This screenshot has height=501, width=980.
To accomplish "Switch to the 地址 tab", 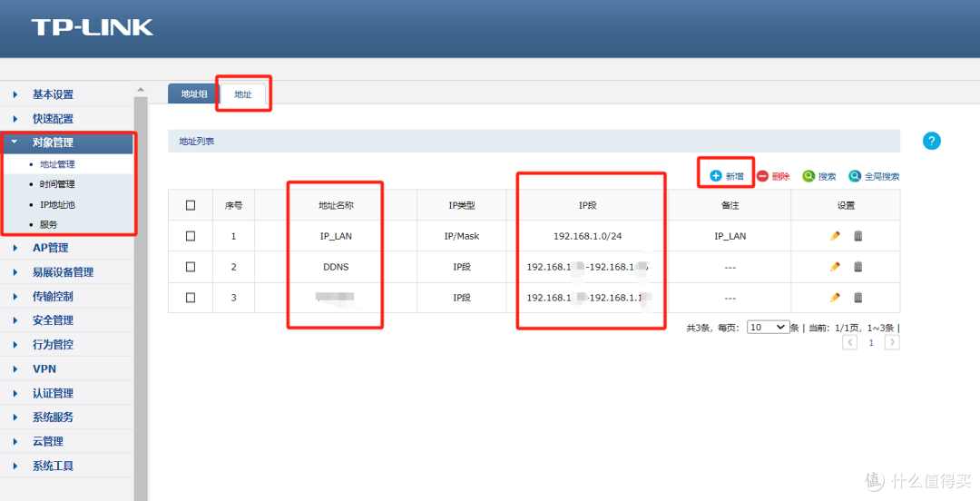I will [x=243, y=94].
